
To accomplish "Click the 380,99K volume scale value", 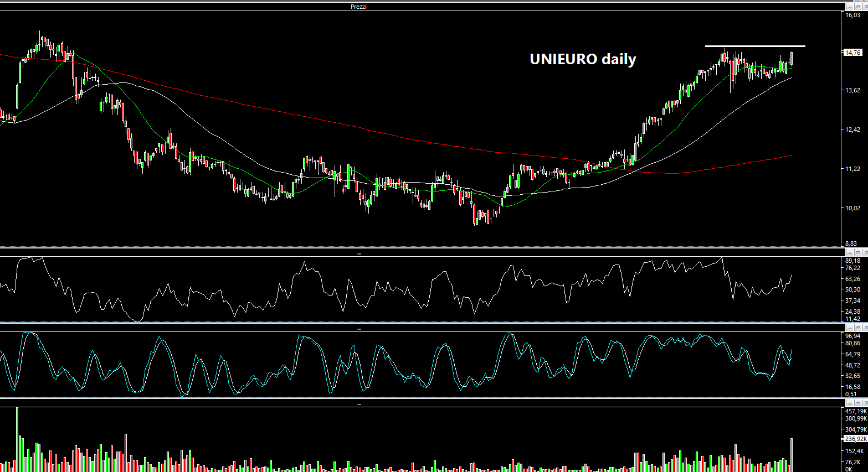I will (x=856, y=418).
